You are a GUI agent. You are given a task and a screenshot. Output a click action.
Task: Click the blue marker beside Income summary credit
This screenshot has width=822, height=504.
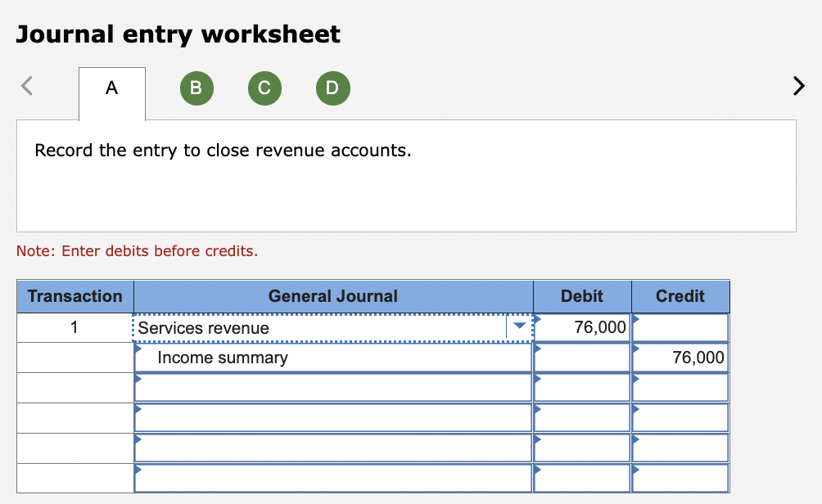click(x=636, y=348)
